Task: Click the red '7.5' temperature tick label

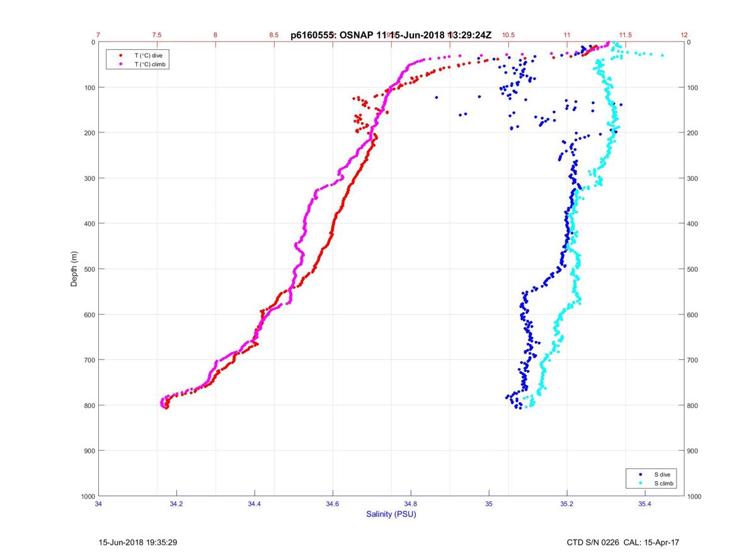Action: (x=157, y=35)
